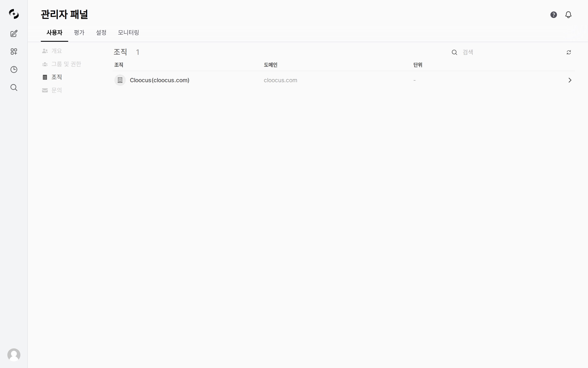Screen dimensions: 588x368
Task: Switch to the 평가 tab
Action: click(79, 33)
